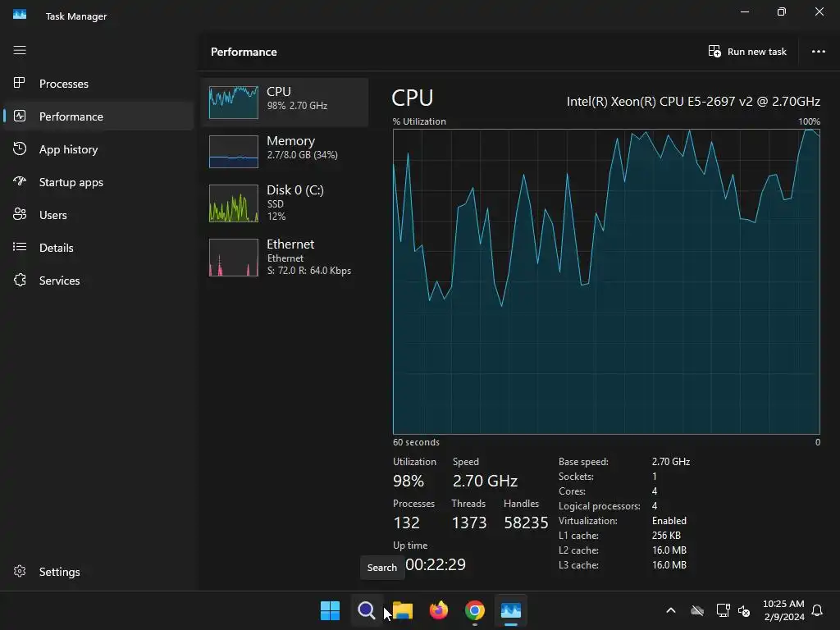Show hidden system tray icons
840x630 pixels.
point(670,610)
